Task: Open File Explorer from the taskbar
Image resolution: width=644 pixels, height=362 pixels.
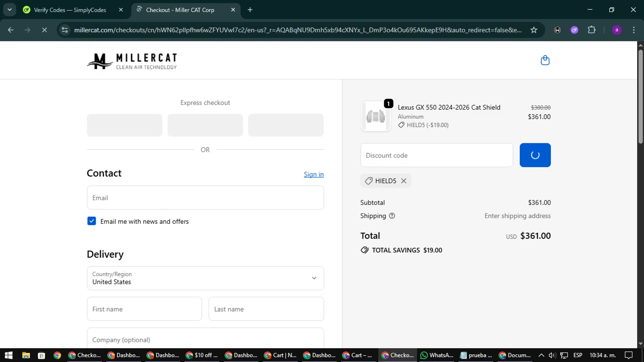Action: coord(26,355)
